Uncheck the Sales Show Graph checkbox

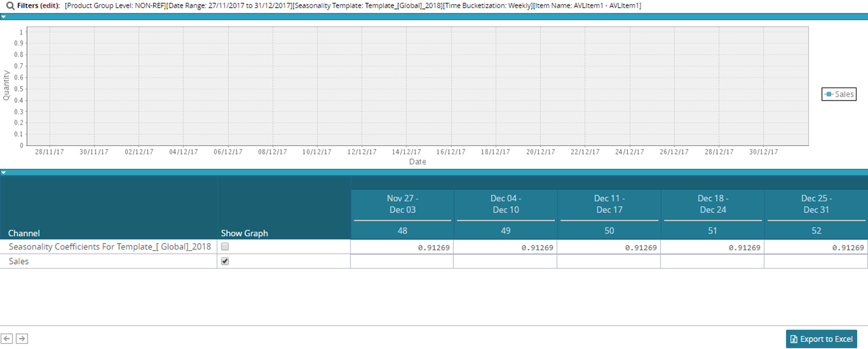coord(224,262)
